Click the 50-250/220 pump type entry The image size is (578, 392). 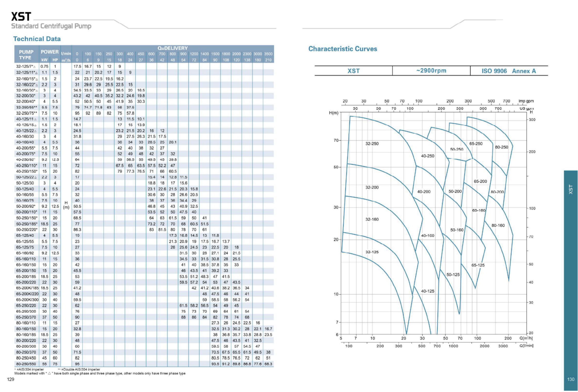pyautogui.click(x=27, y=230)
